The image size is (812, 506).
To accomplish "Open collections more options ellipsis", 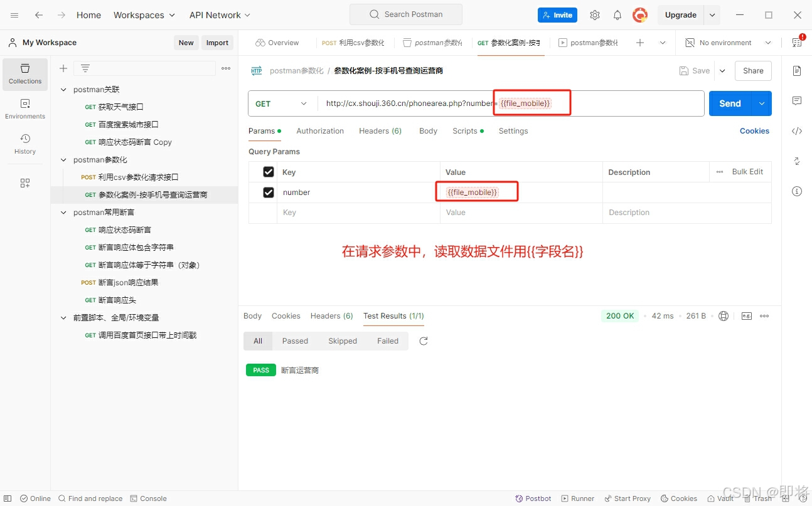I will pos(226,68).
